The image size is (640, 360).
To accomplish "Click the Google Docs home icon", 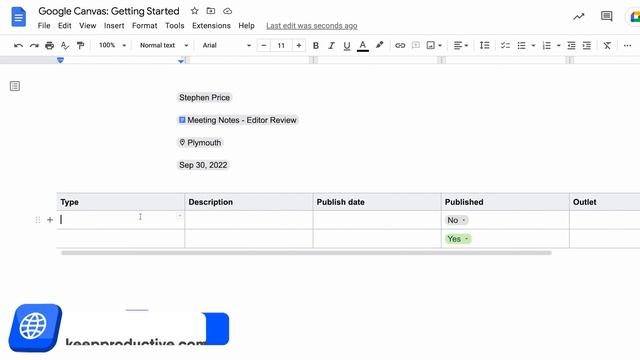I will (18, 17).
